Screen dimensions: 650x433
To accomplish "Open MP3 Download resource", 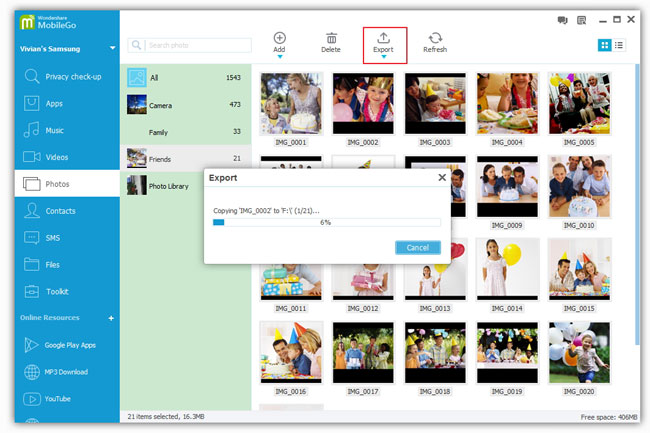I will point(67,372).
